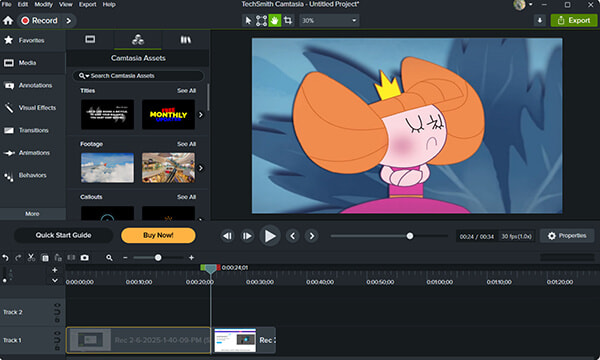Click the timeline zoom slider handle
Viewport: 600px width, 360px height.
point(158,258)
